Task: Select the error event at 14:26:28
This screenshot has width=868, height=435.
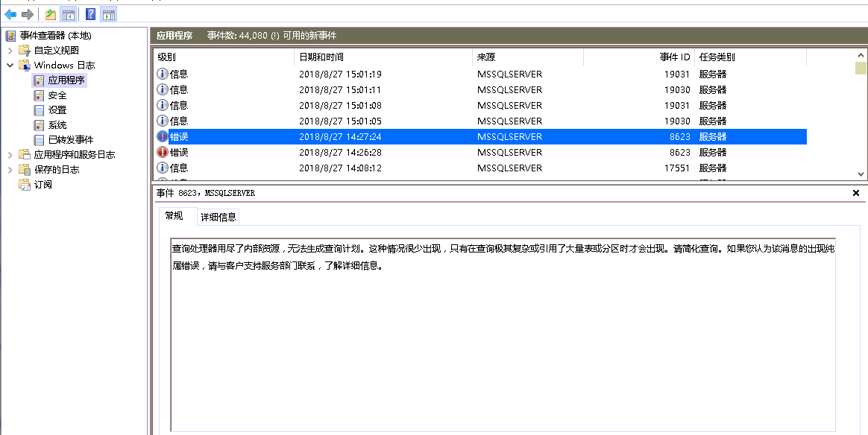Action: pyautogui.click(x=479, y=153)
